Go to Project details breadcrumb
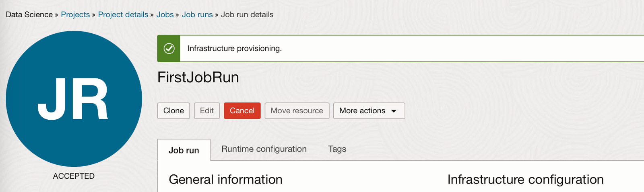 coord(123,14)
